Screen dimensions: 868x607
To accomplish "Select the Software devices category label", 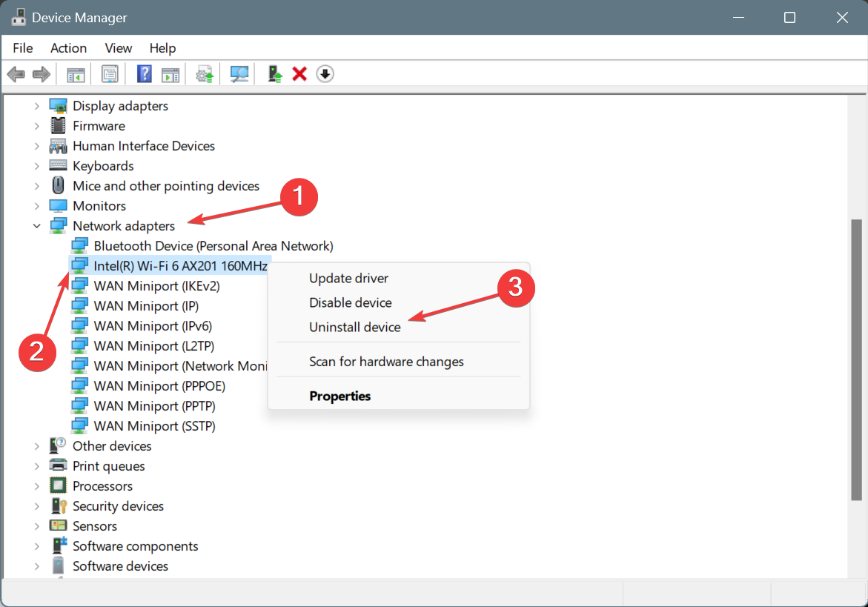I will coord(120,565).
